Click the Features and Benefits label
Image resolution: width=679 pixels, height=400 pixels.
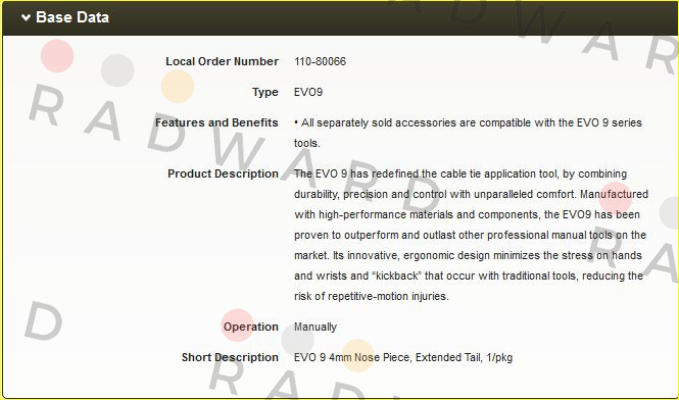click(217, 123)
